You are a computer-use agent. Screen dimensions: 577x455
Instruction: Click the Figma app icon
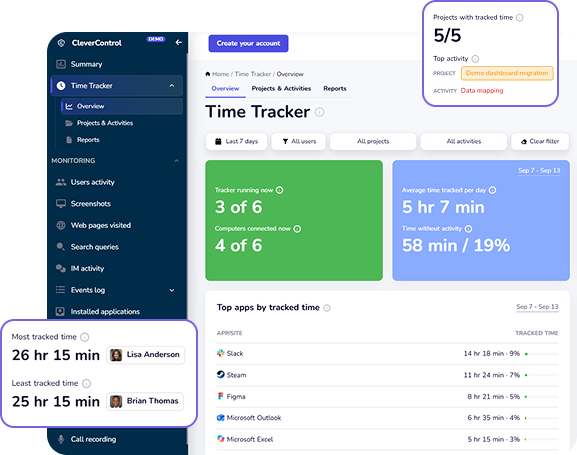220,396
